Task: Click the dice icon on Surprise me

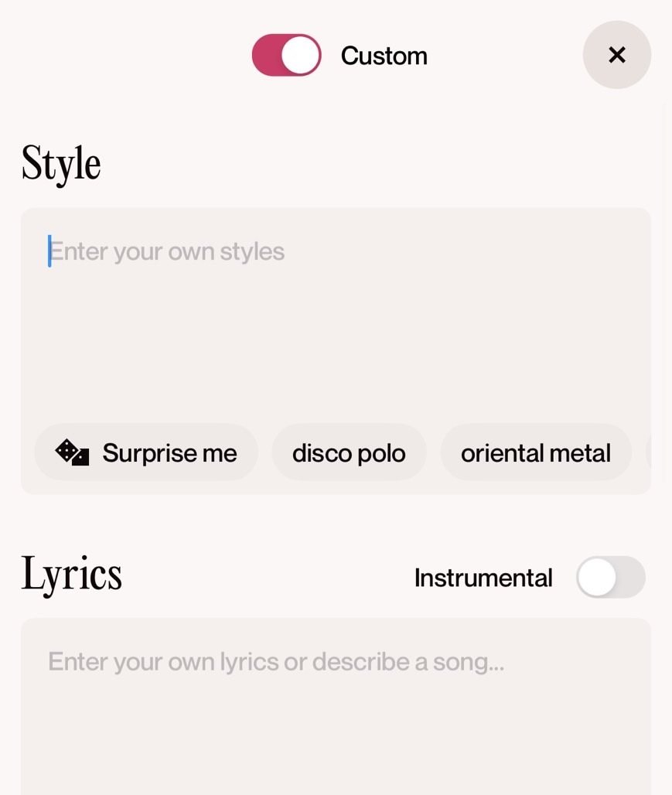Action: tap(72, 452)
